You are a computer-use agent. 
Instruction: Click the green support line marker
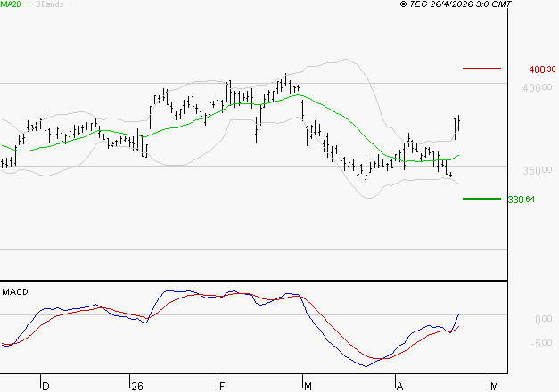[481, 199]
